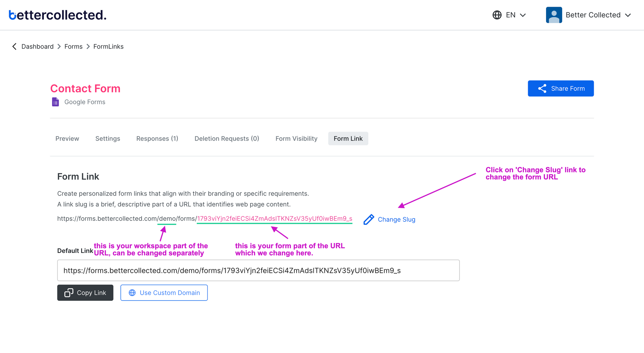The height and width of the screenshot is (353, 644).
Task: Click the Change Slug link
Action: pos(396,219)
